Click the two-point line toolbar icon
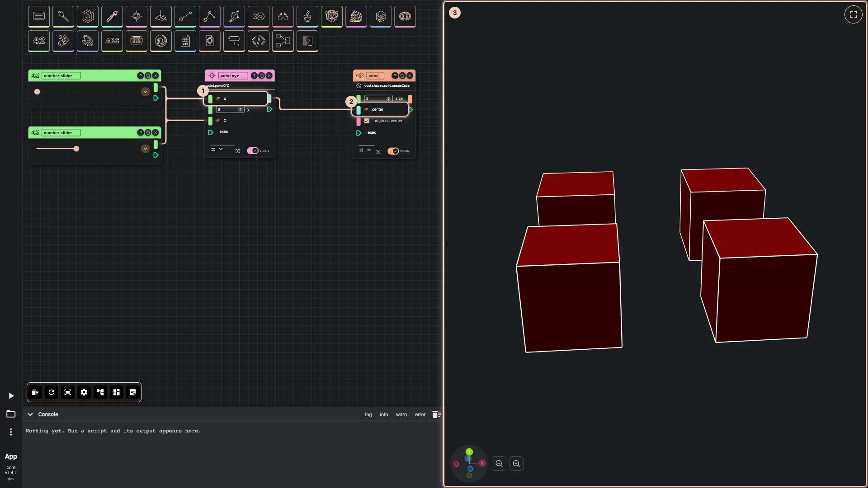This screenshot has width=868, height=488. [x=185, y=17]
